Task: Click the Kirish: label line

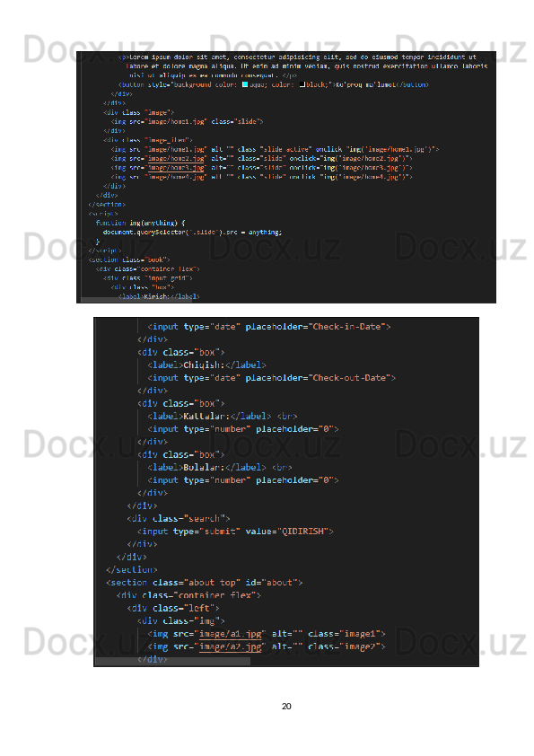Action: [x=159, y=296]
